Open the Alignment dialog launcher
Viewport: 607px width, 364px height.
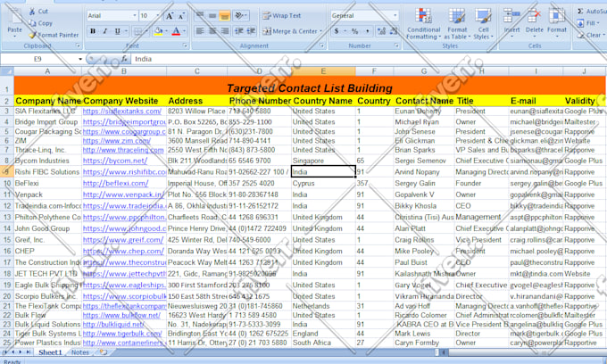[321, 45]
